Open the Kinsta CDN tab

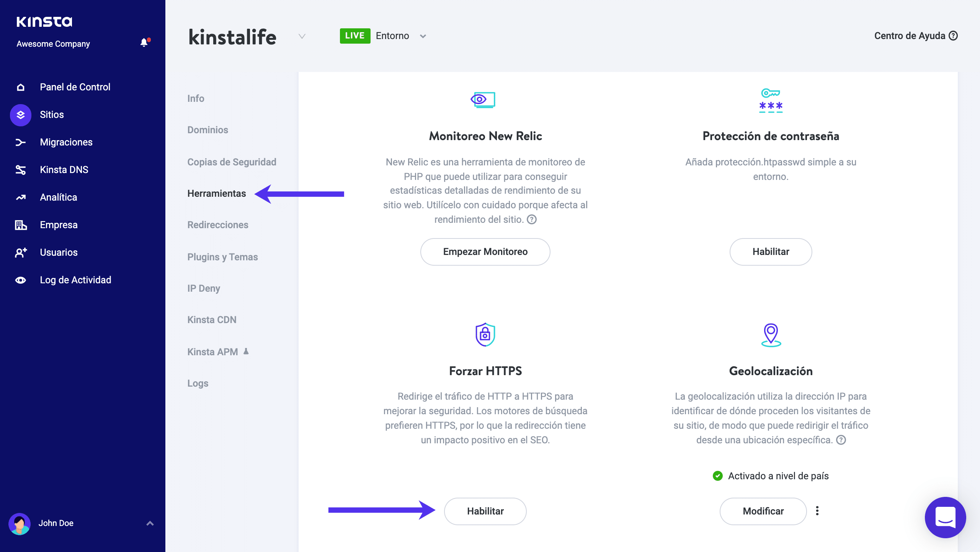[212, 320]
